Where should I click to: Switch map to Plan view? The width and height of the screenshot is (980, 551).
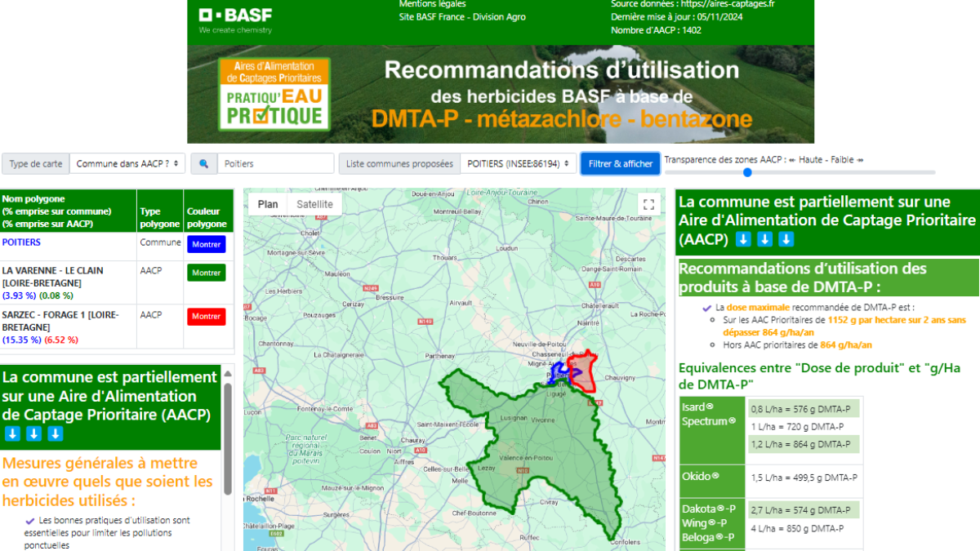tap(268, 204)
